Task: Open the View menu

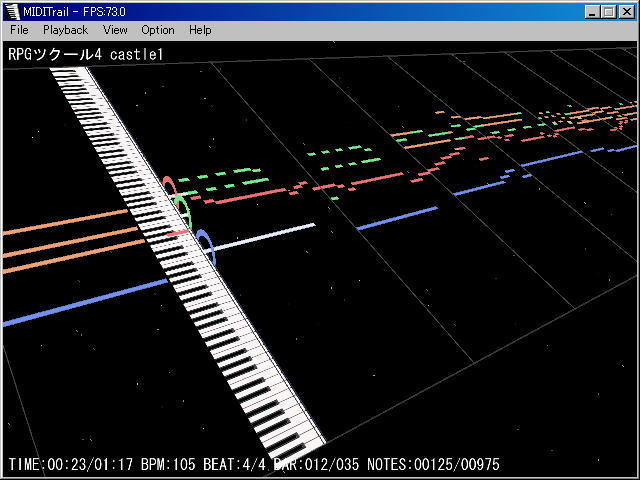Action: pyautogui.click(x=115, y=30)
